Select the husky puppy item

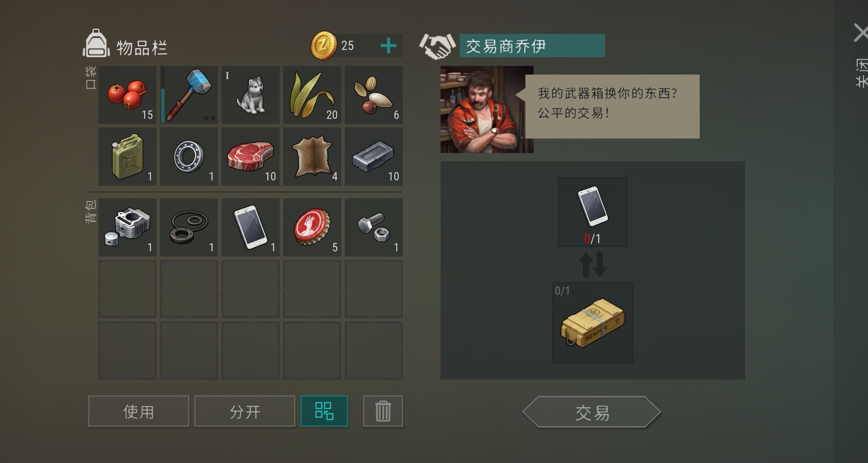(250, 95)
